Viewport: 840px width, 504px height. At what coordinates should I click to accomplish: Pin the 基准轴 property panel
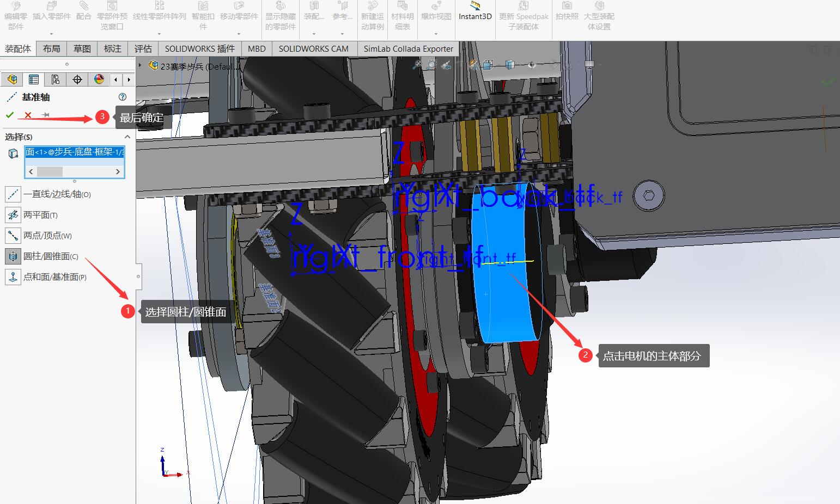pyautogui.click(x=46, y=115)
